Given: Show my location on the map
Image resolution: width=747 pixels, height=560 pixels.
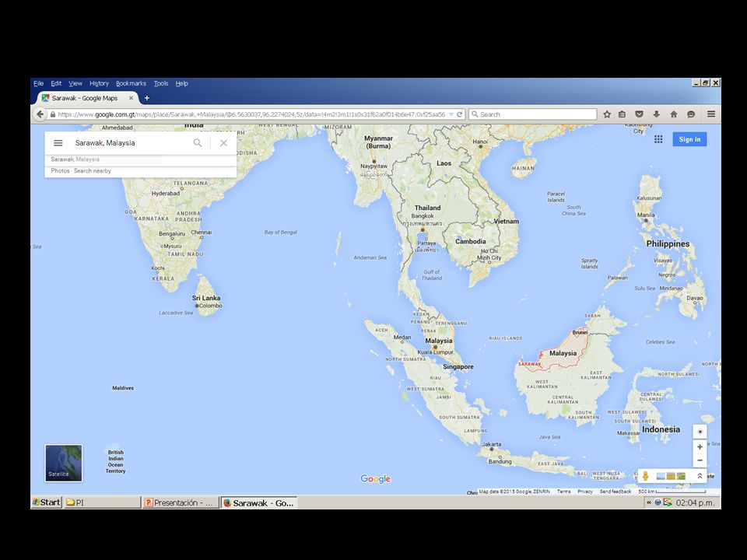Looking at the screenshot, I should tap(700, 432).
